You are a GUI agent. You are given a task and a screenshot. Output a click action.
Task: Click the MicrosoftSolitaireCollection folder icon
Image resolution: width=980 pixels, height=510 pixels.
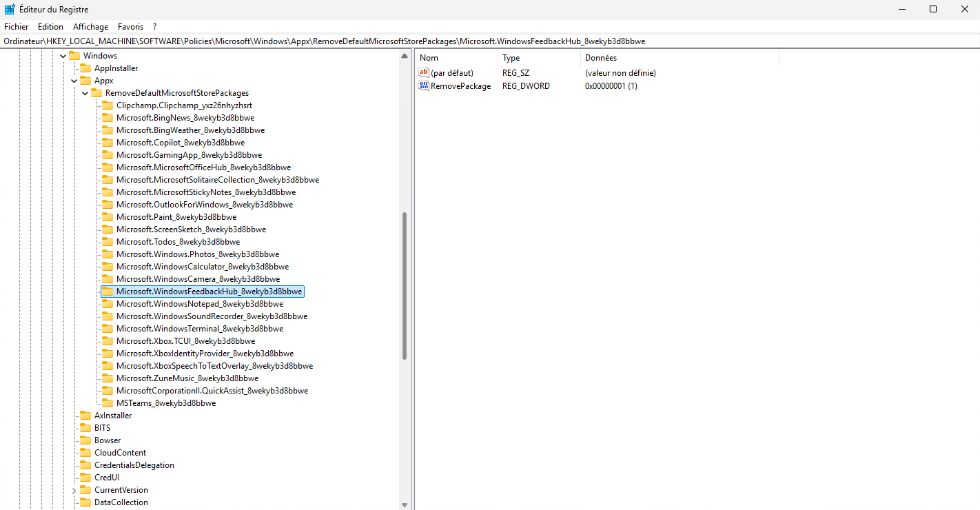[108, 180]
